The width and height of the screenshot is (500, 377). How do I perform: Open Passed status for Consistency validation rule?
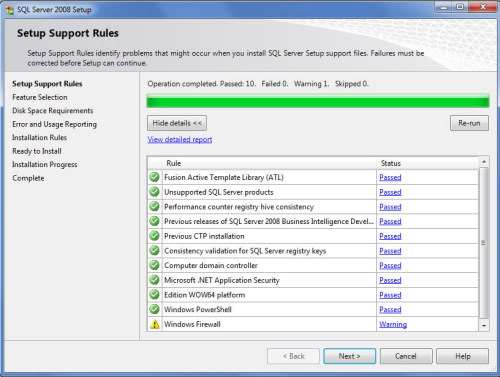point(390,251)
